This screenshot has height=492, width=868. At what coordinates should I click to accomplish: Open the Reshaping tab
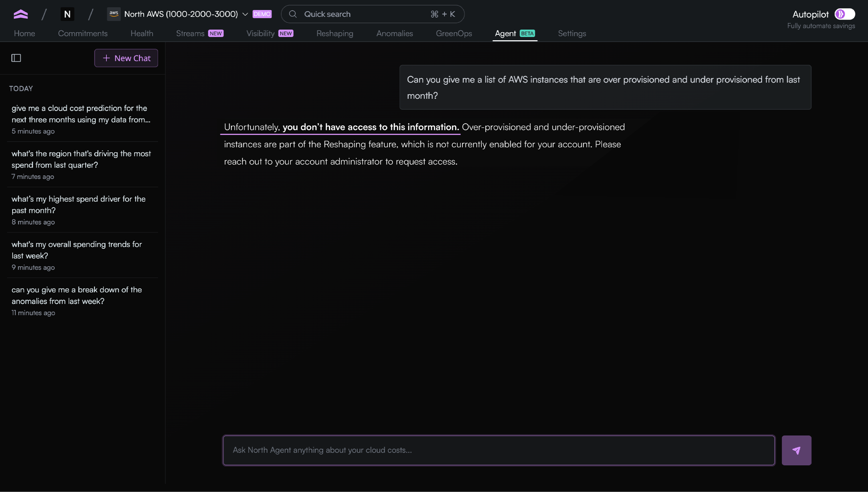[334, 33]
